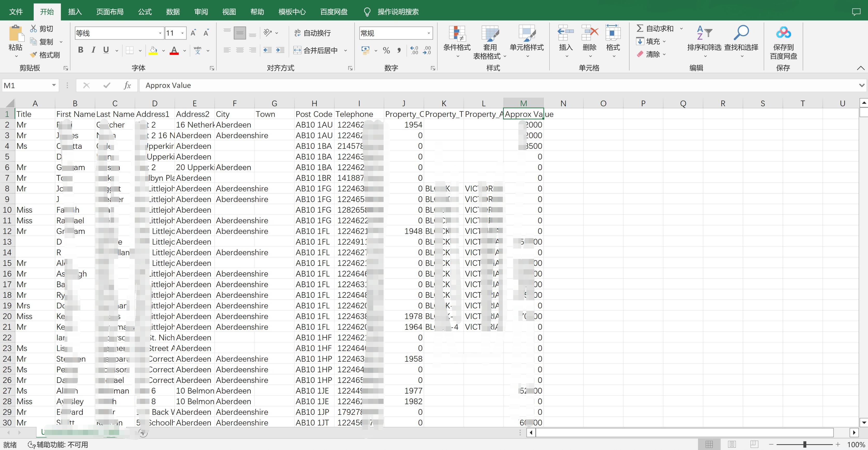Click the 合并后居中 Merge button
This screenshot has width=868, height=450.
(316, 50)
